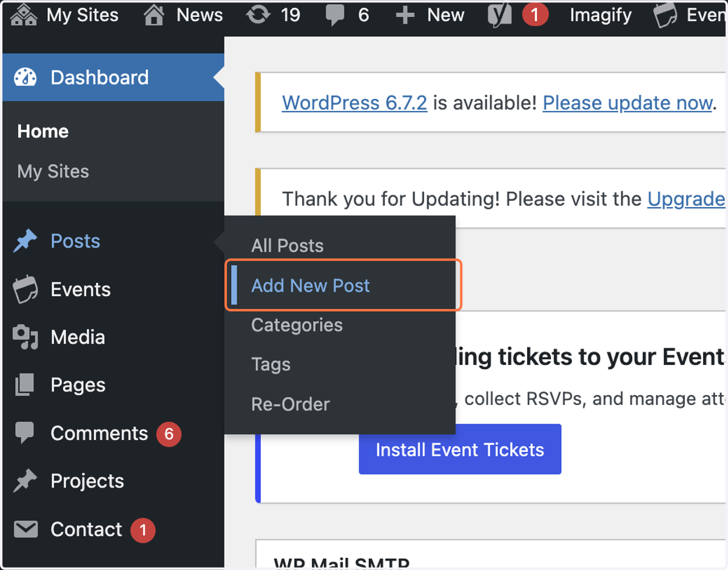728x570 pixels.
Task: Choose All Posts in the flyout
Action: (x=288, y=246)
